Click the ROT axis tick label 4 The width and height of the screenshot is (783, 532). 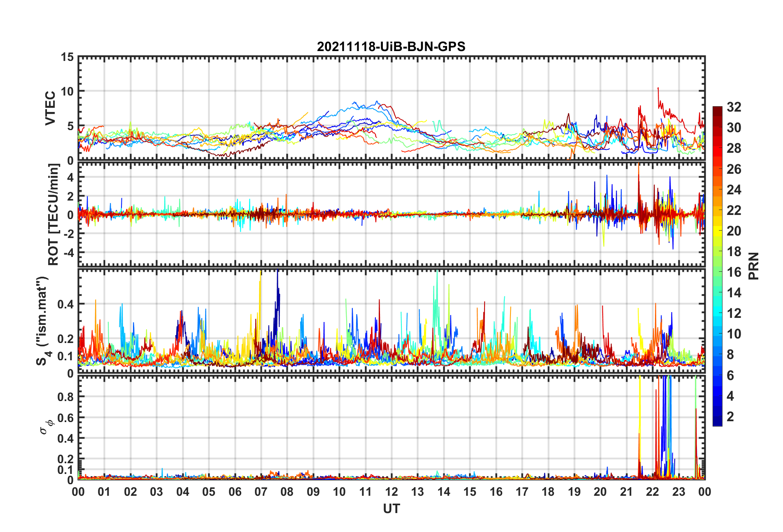click(x=70, y=177)
